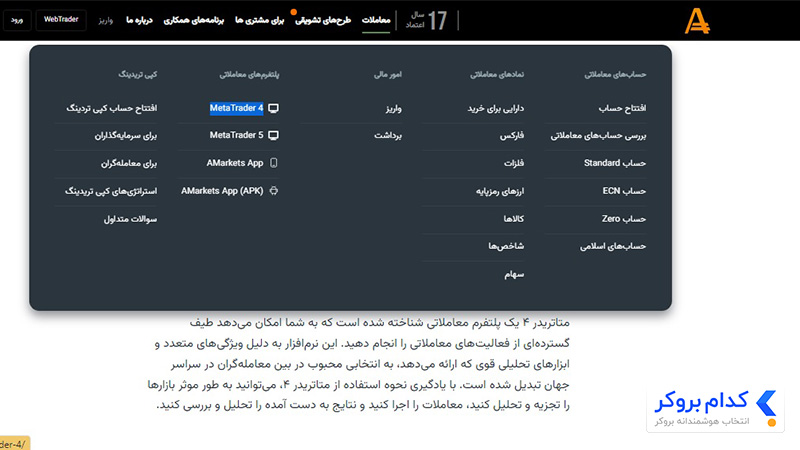Click the کپی تریدینگ column heading
This screenshot has width=800, height=450.
(138, 74)
